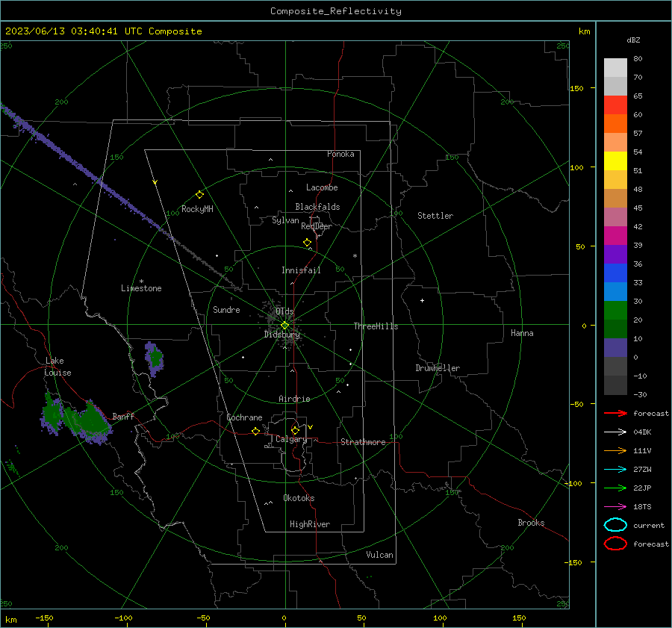Select the Vulcan town label
The image size is (672, 628).
coord(379,555)
